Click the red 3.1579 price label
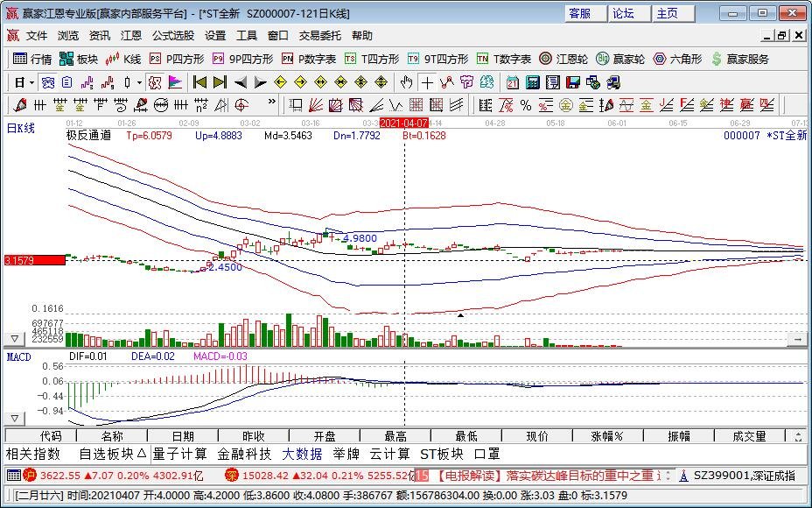Viewport: 812px width, 508px height. tap(35, 260)
